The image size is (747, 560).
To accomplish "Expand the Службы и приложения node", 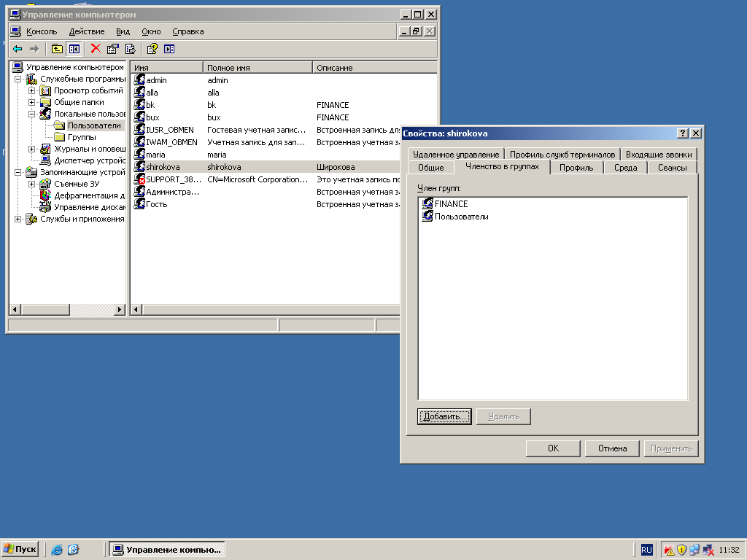I will (x=18, y=219).
